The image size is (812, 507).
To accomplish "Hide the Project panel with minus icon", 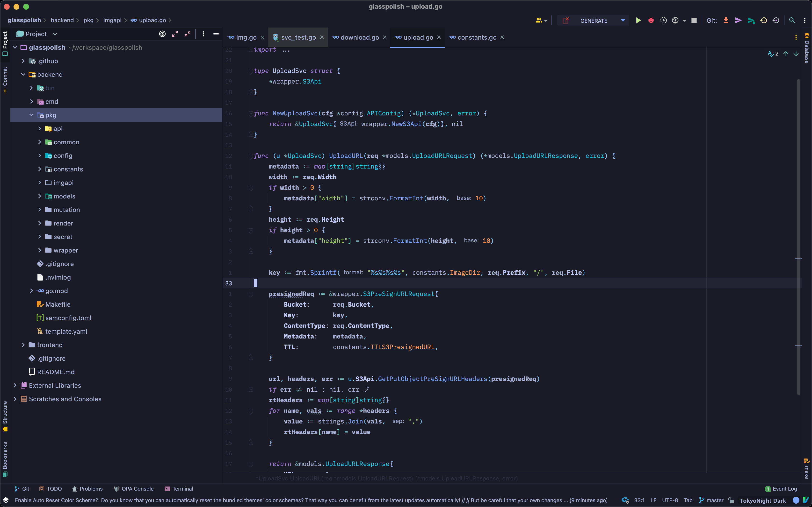I will click(216, 34).
